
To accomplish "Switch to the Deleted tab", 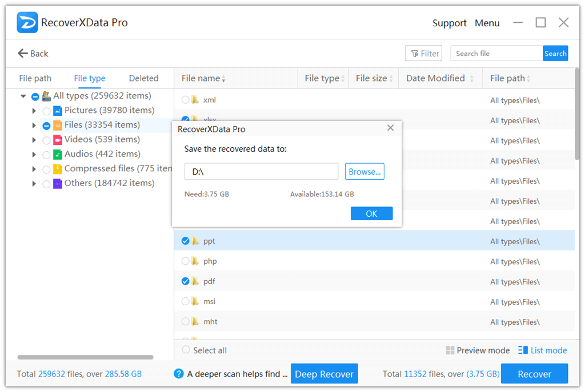I will (143, 78).
